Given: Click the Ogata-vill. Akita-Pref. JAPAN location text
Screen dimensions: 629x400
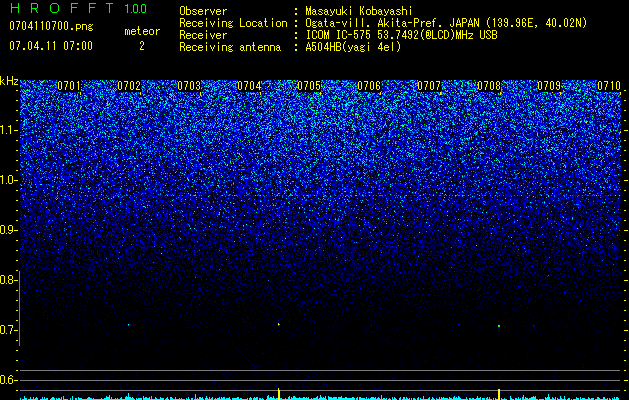Looking at the screenshot, I should (x=446, y=23).
